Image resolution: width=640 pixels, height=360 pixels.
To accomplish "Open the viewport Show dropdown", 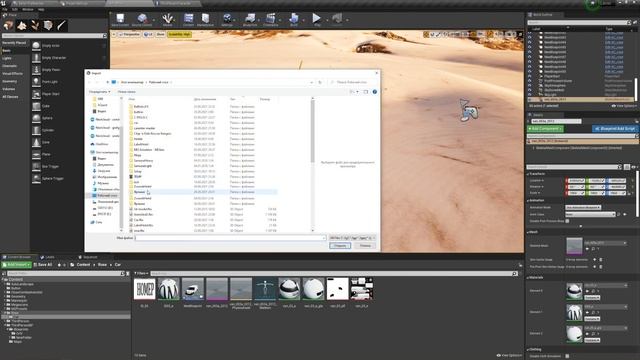I will click(160, 35).
